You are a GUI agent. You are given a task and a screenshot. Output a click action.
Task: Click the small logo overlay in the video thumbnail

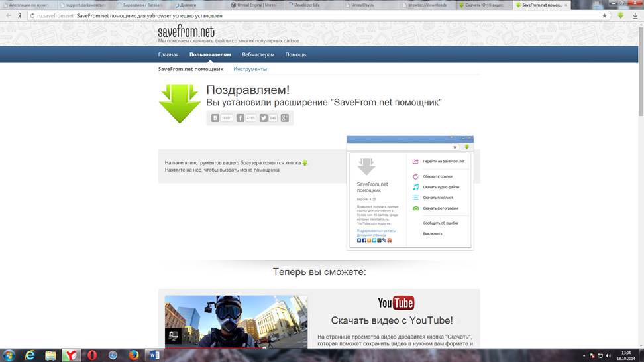click(x=174, y=335)
